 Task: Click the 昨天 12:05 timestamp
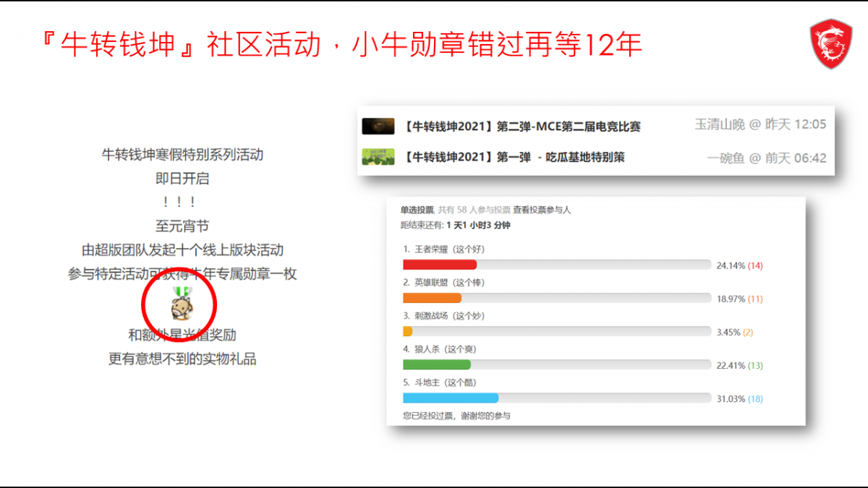point(796,124)
